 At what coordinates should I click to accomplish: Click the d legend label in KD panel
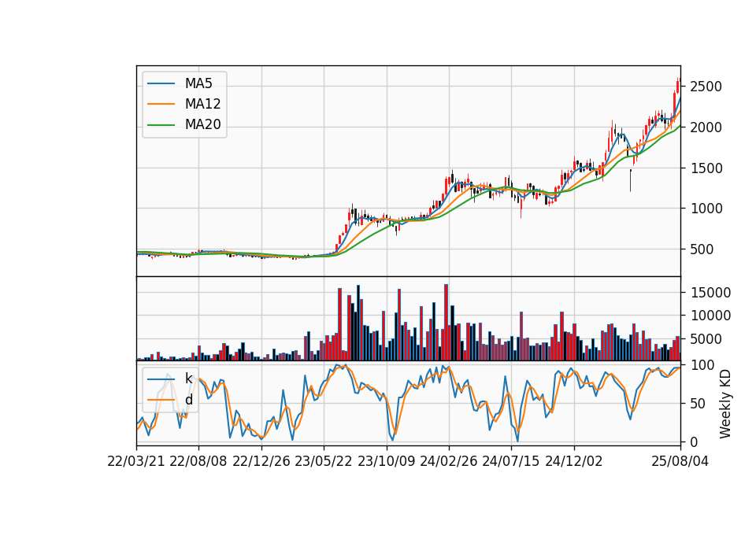tap(189, 400)
